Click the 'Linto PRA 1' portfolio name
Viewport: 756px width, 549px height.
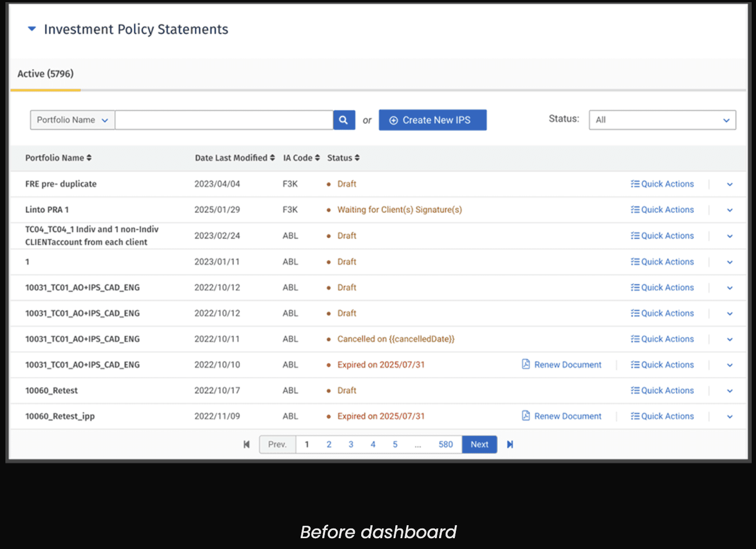(47, 210)
